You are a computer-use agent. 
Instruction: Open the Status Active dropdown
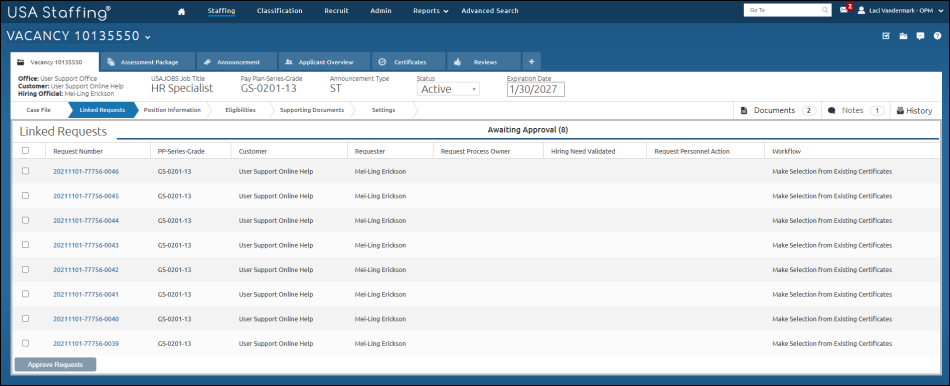448,89
